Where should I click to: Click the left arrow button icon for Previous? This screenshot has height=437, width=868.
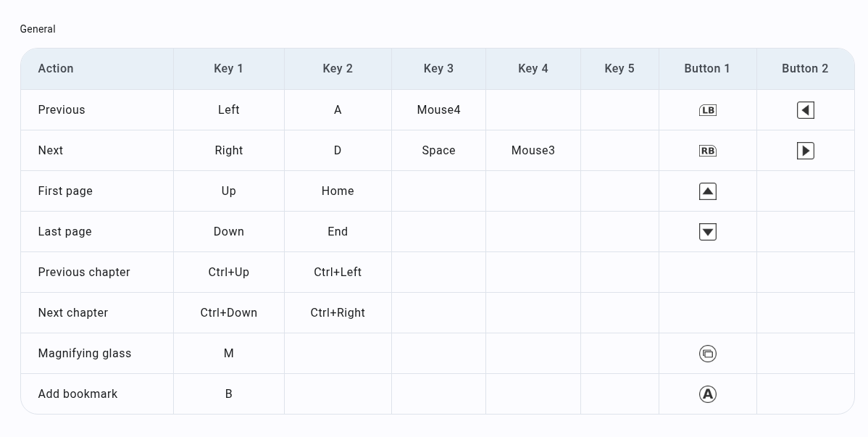(x=805, y=109)
